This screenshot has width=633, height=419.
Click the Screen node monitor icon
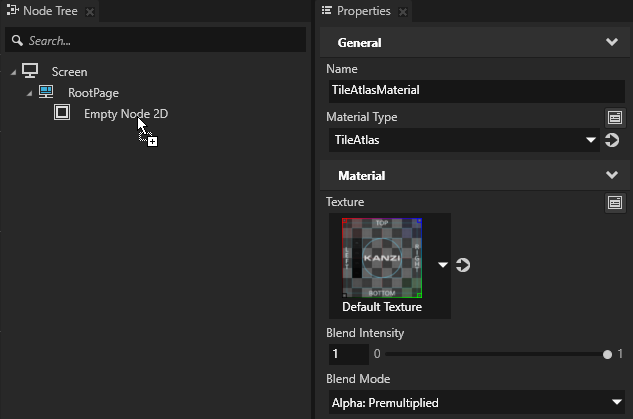[30, 71]
